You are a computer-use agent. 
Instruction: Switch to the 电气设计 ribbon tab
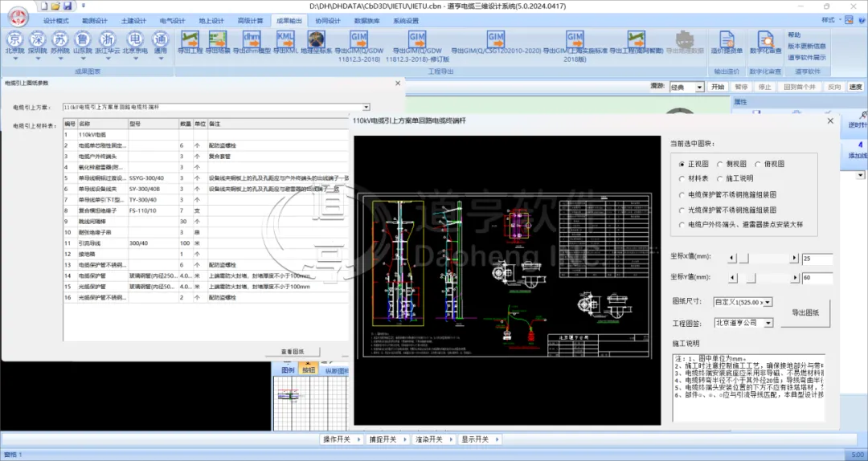172,20
